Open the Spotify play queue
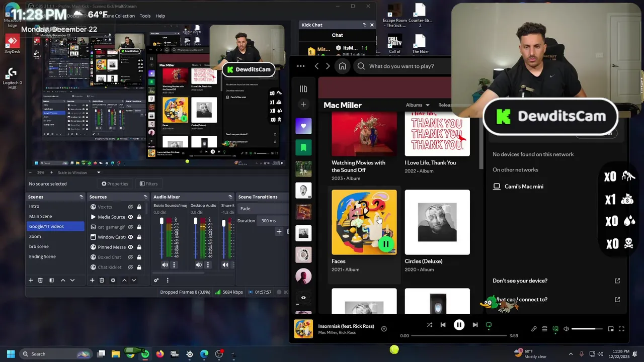This screenshot has width=644, height=362. [544, 329]
